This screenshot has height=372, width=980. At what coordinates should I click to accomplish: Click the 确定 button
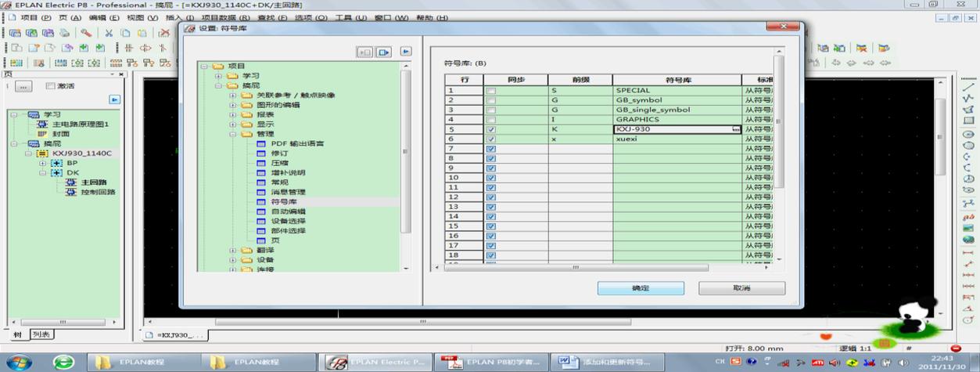point(641,288)
